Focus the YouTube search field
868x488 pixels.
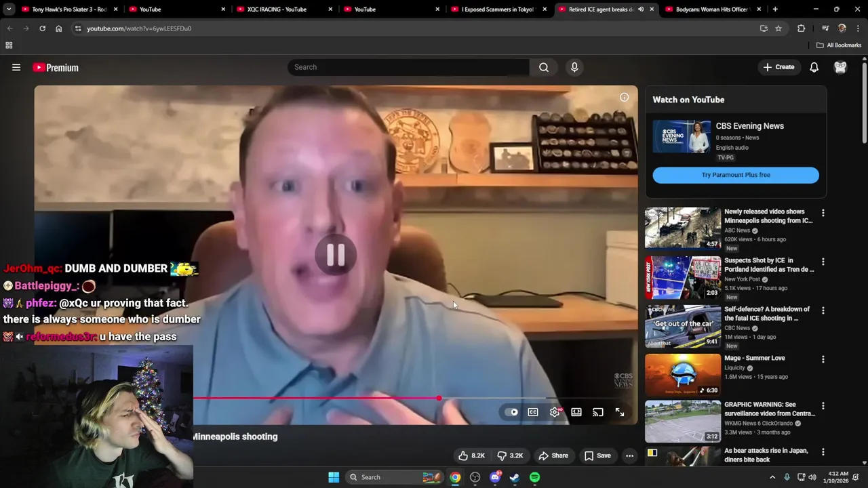(408, 67)
